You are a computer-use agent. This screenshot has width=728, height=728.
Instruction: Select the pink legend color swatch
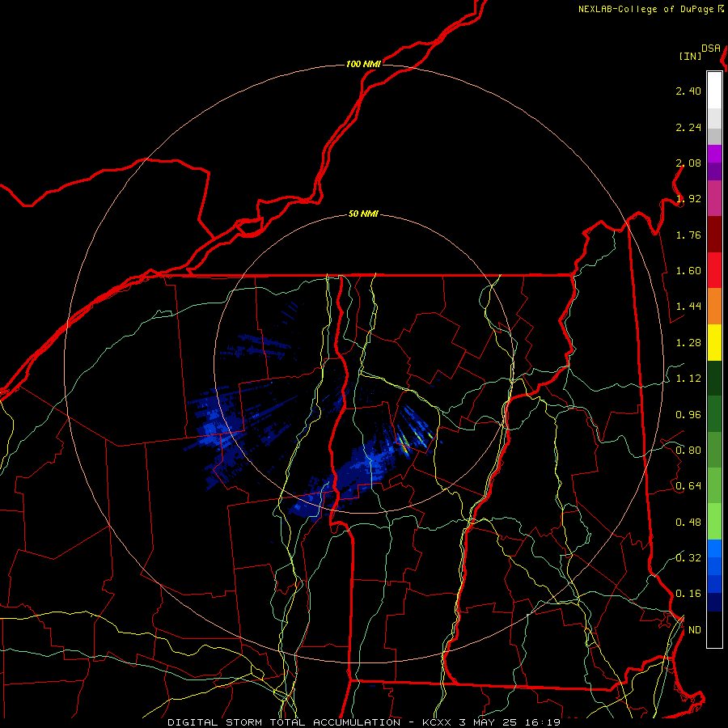(x=714, y=199)
